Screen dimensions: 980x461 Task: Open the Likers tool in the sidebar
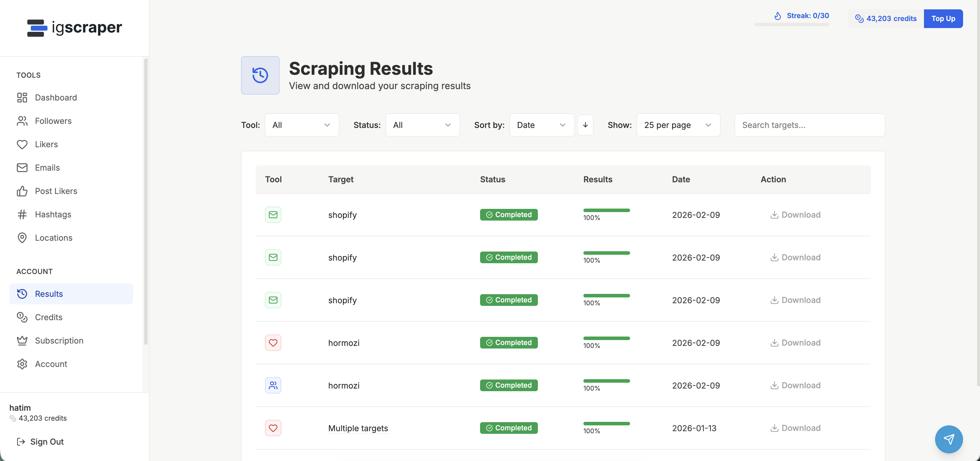pyautogui.click(x=46, y=144)
